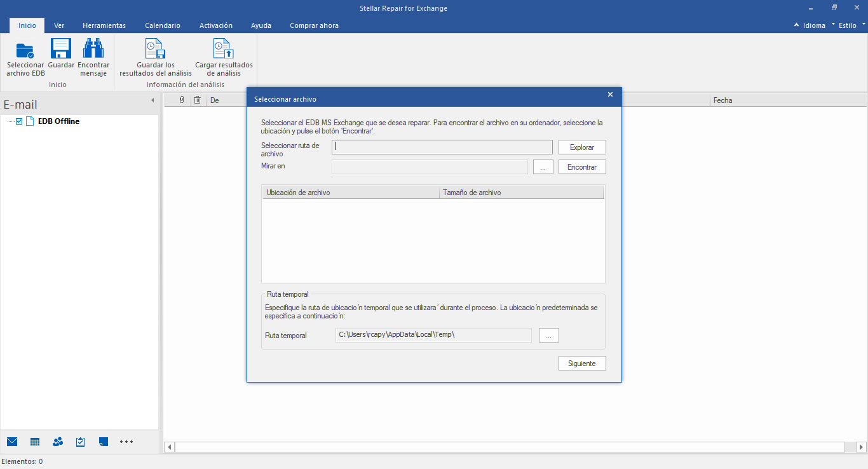
Task: Select the EDB Offline tree item
Action: pyautogui.click(x=58, y=121)
